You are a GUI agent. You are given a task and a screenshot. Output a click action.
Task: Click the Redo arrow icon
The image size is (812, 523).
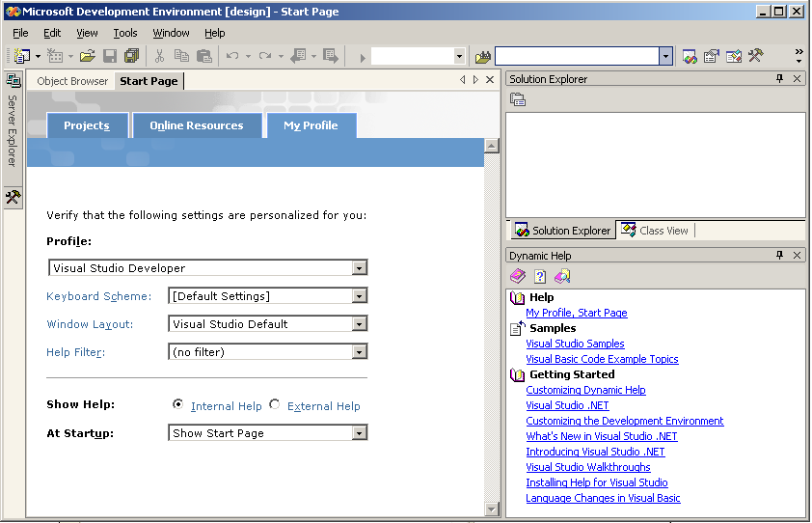point(265,55)
